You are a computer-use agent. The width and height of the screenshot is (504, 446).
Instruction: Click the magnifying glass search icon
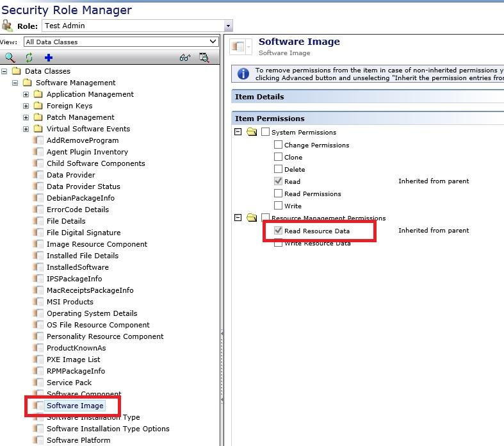tap(10, 58)
